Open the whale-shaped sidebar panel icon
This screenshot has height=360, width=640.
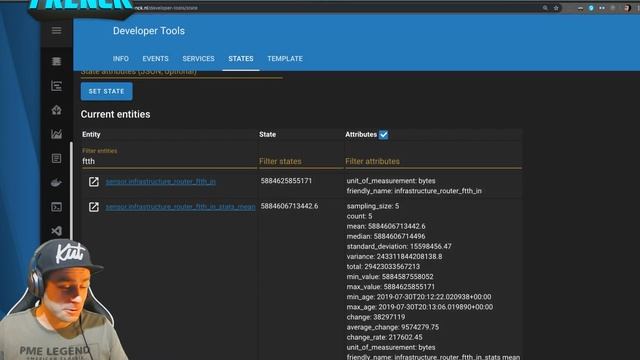tap(56, 182)
